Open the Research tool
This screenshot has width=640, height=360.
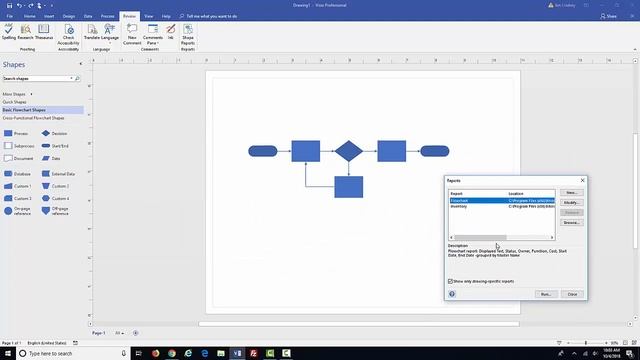point(25,32)
